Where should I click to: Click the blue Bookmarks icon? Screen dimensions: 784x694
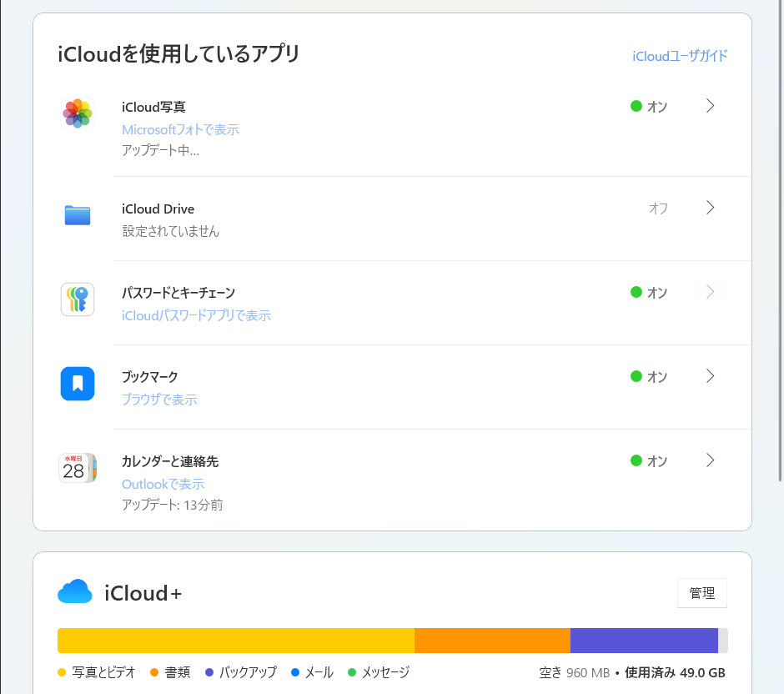coord(78,384)
